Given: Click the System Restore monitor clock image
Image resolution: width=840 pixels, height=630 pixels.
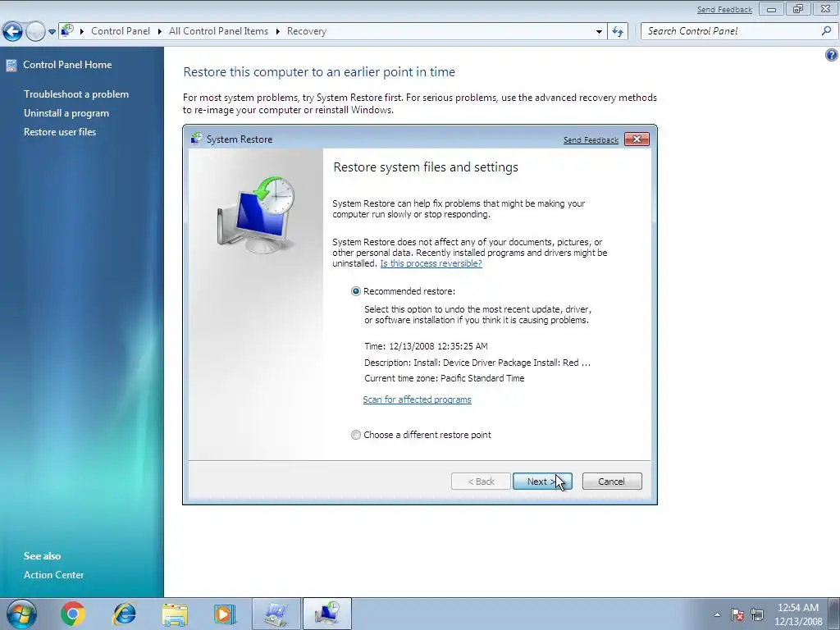Looking at the screenshot, I should click(x=256, y=214).
